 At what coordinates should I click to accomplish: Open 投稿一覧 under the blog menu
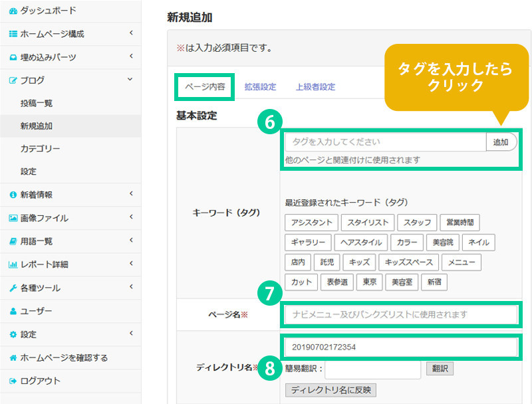tap(37, 103)
